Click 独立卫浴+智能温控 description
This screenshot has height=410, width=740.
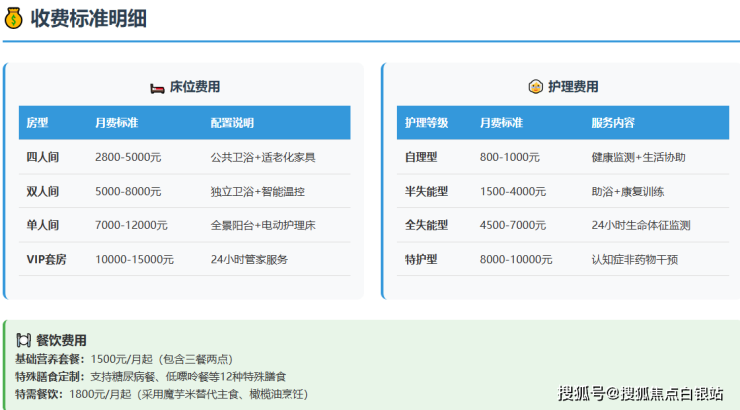(x=258, y=192)
